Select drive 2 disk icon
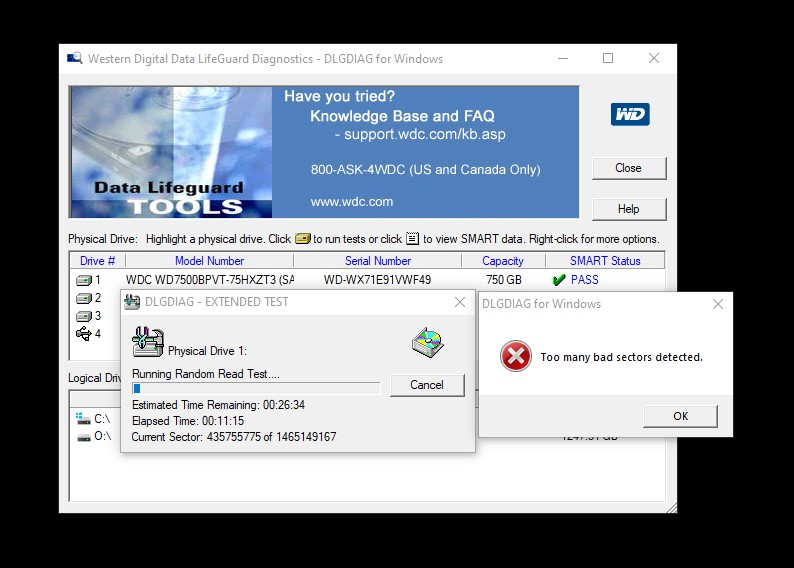Viewport: 794px width, 568px height. tap(84, 298)
